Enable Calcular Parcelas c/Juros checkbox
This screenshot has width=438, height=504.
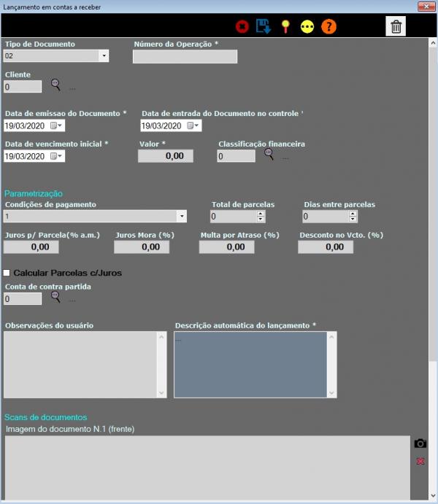tap(7, 273)
